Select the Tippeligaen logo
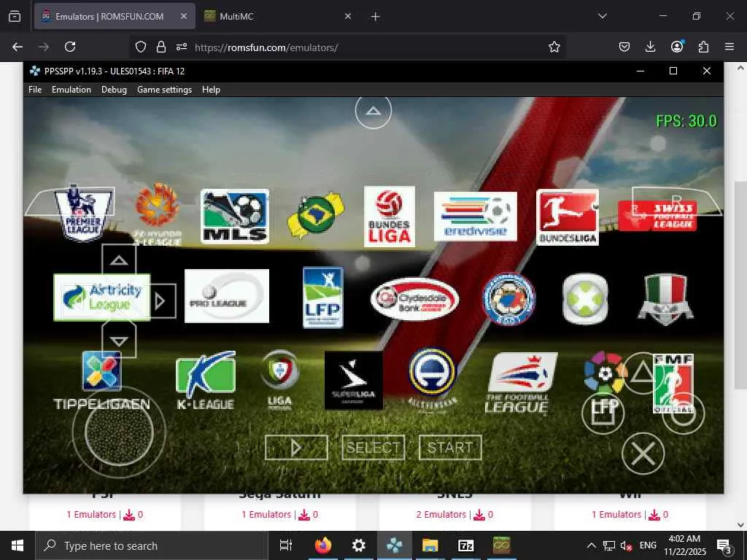 [x=101, y=381]
